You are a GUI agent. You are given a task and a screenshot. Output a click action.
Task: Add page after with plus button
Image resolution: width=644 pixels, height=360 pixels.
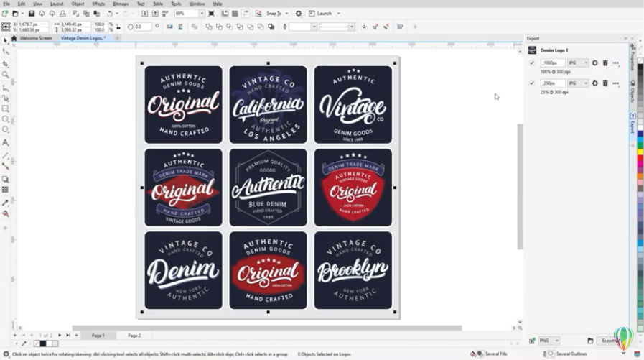click(76, 336)
